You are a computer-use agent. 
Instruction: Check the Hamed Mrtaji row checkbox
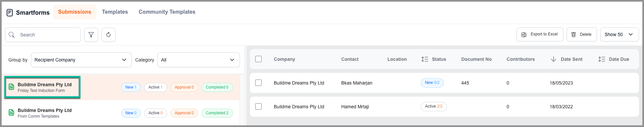click(259, 107)
